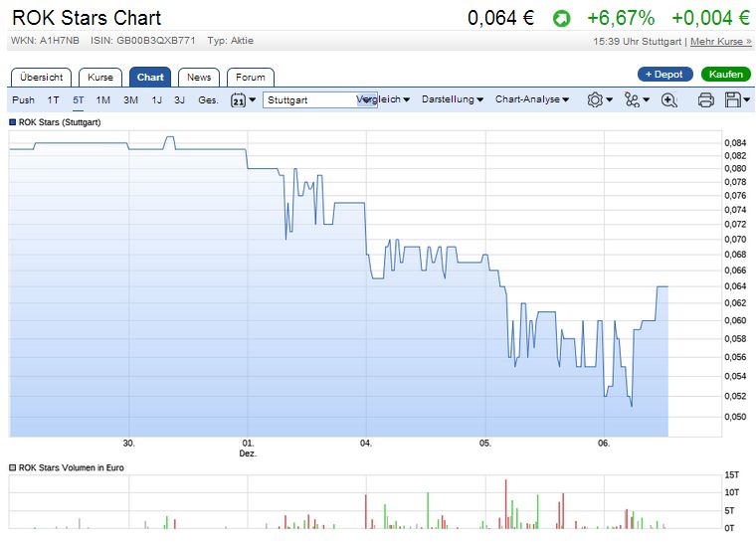Open the chart settings gear icon
756x544 pixels.
(595, 99)
